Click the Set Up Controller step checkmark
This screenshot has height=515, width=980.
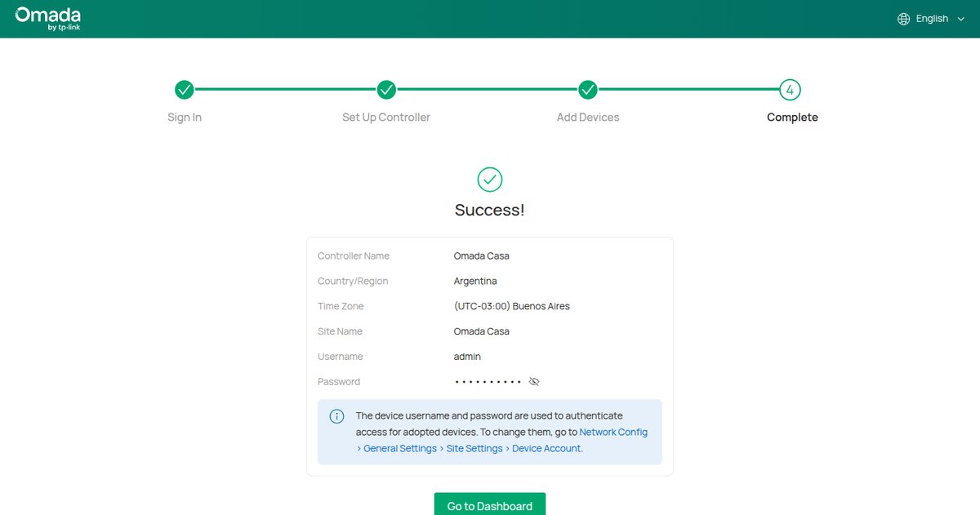[386, 90]
